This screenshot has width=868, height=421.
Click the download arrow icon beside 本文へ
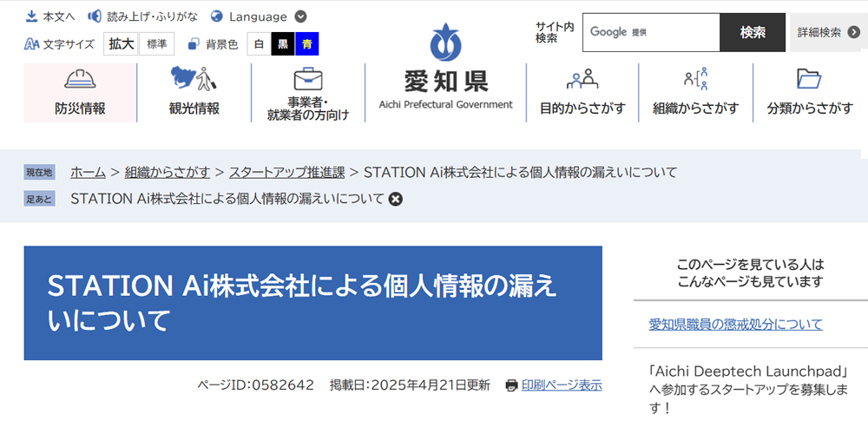coord(31,16)
